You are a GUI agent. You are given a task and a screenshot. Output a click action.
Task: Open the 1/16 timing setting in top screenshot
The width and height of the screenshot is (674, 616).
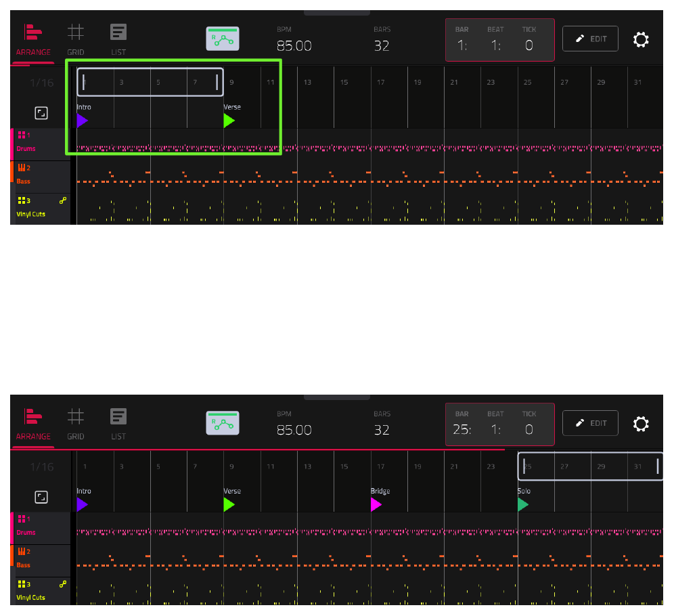click(x=42, y=83)
